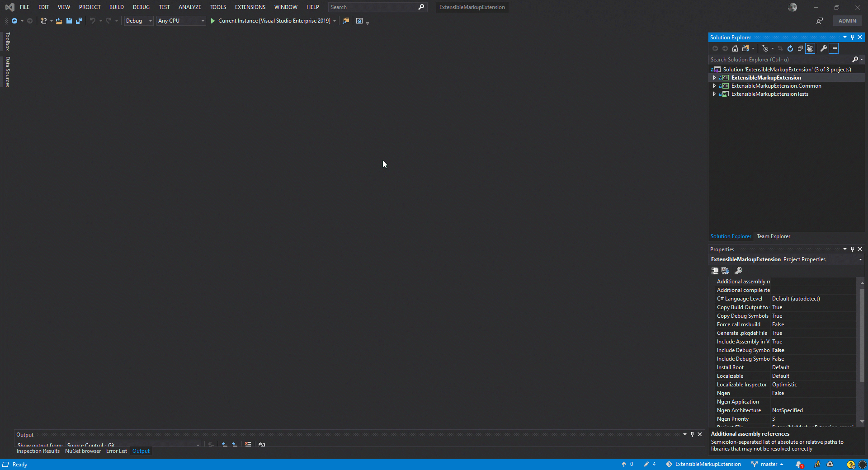This screenshot has width=868, height=470.
Task: Click the Navigate Backward arrow icon
Action: pos(14,21)
